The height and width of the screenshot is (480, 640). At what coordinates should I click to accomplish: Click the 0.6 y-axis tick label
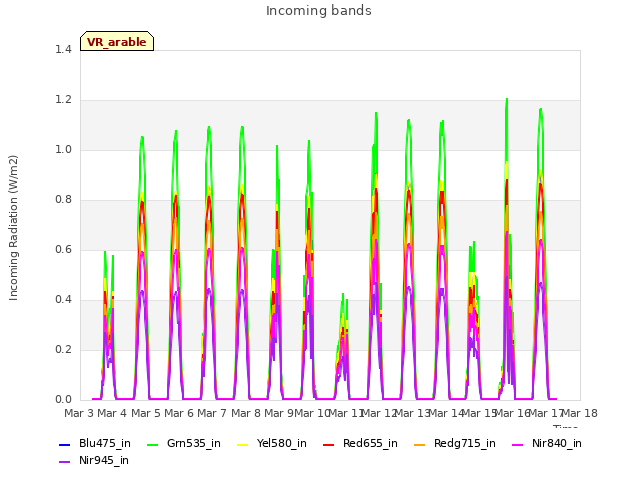tap(63, 249)
